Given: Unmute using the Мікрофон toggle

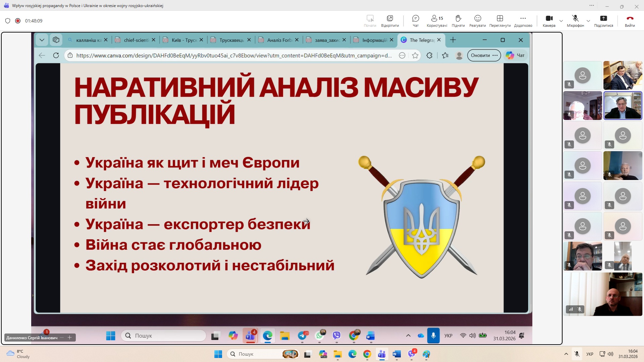Looking at the screenshot, I should [x=575, y=21].
